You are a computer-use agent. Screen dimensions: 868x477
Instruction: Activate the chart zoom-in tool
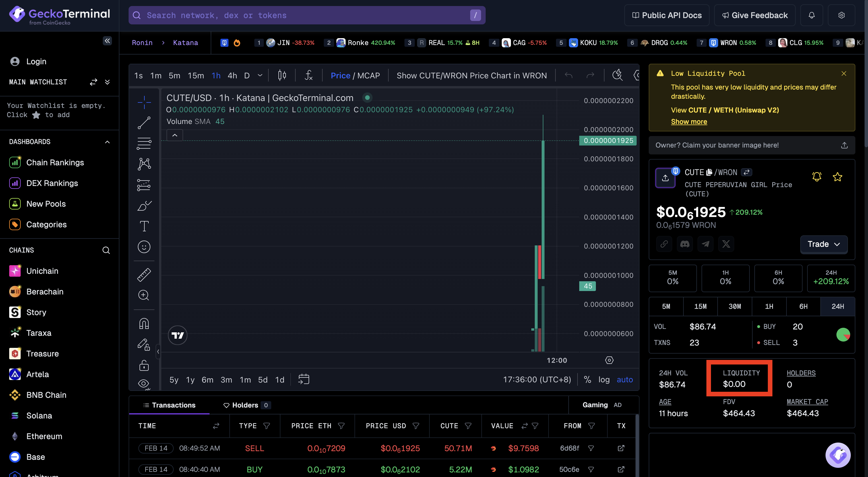144,295
